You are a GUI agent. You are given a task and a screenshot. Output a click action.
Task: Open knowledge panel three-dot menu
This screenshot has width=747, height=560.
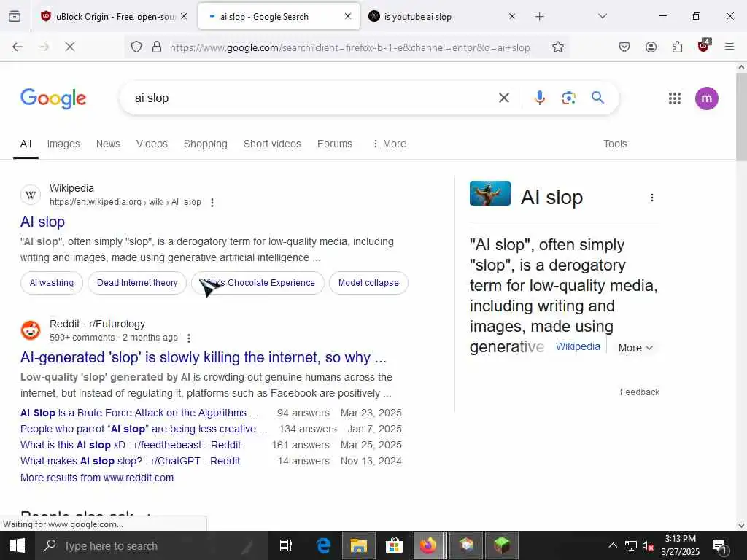click(651, 198)
